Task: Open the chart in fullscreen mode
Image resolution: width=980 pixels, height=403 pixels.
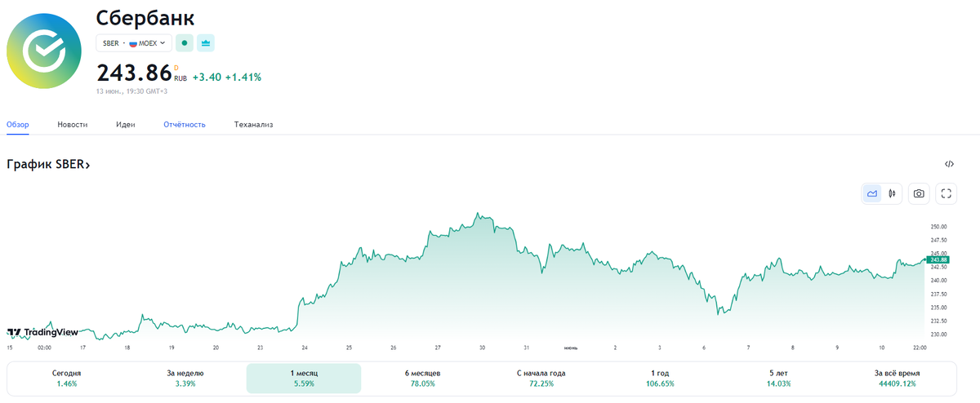Action: [x=947, y=193]
